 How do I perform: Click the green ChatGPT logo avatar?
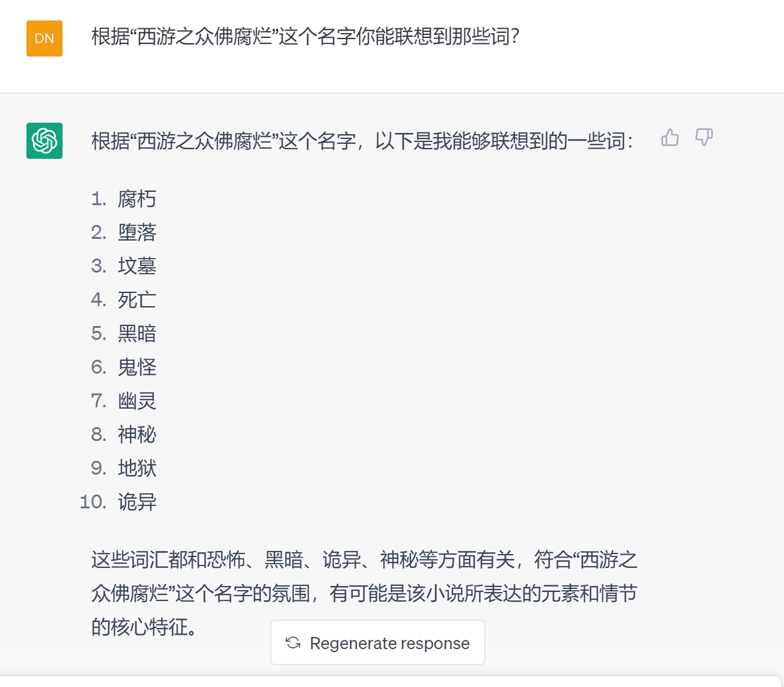tap(45, 141)
